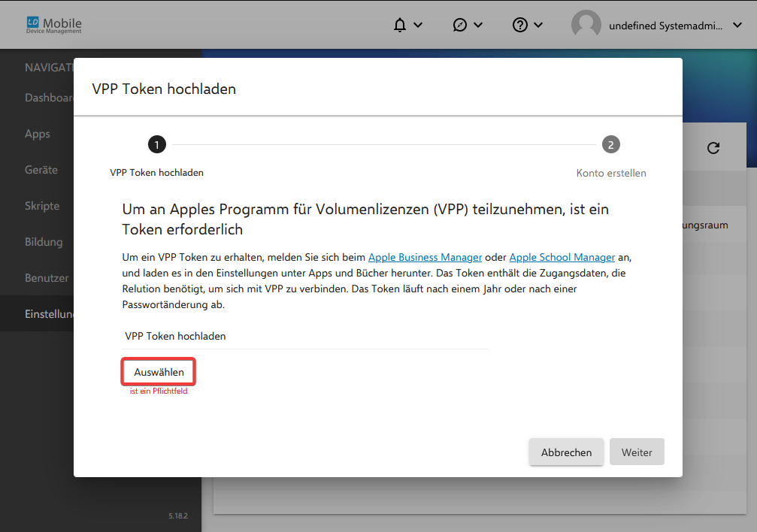Image resolution: width=757 pixels, height=532 pixels.
Task: Click the VPP Token hochladen field label
Action: 175,336
